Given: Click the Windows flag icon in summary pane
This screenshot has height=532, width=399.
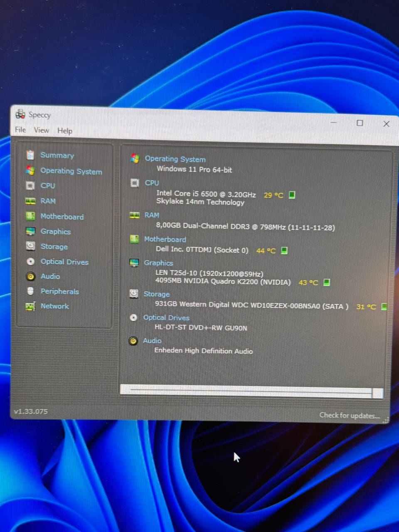Looking at the screenshot, I should [135, 158].
